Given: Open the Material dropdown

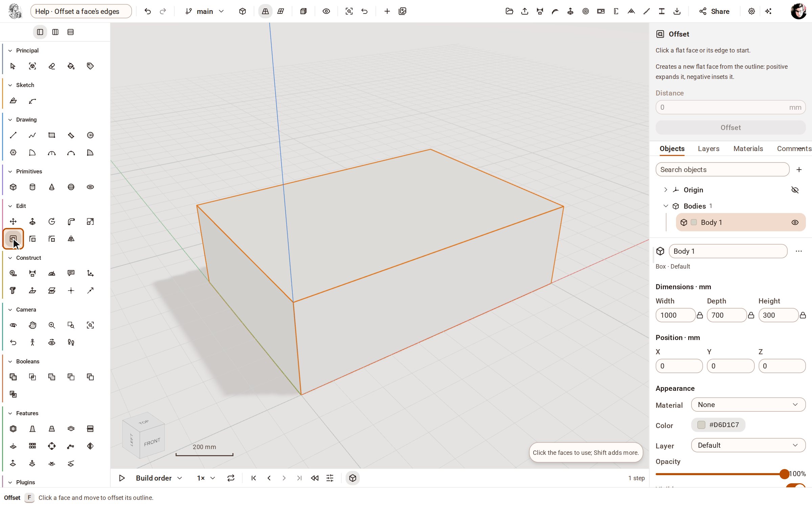Looking at the screenshot, I should pos(748,405).
